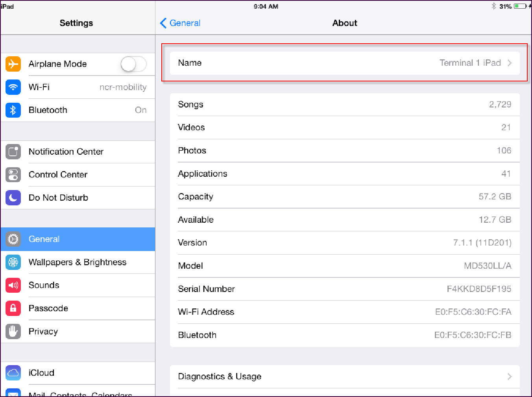The width and height of the screenshot is (532, 397).
Task: Open Notification Center settings
Action: coord(78,151)
